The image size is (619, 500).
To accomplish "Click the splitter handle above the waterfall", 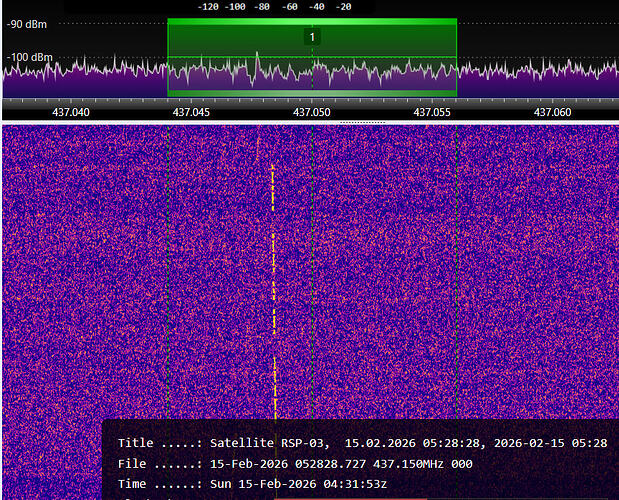I will click(x=362, y=123).
